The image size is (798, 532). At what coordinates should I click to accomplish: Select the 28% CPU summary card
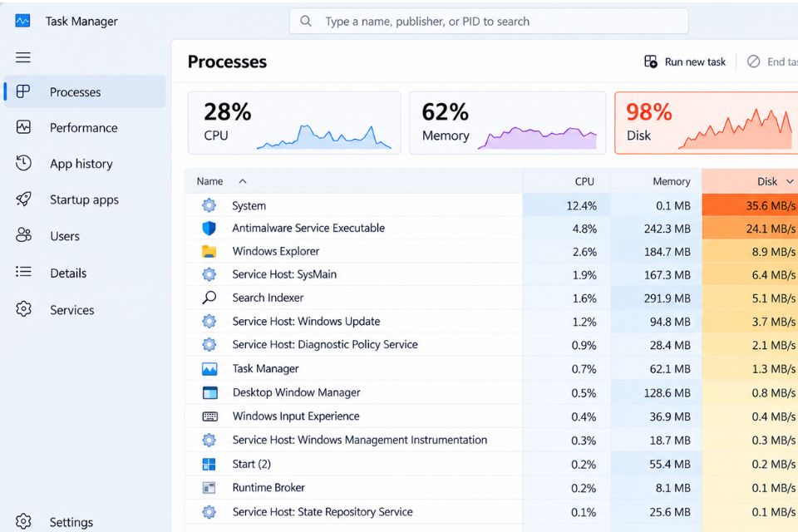click(x=294, y=123)
